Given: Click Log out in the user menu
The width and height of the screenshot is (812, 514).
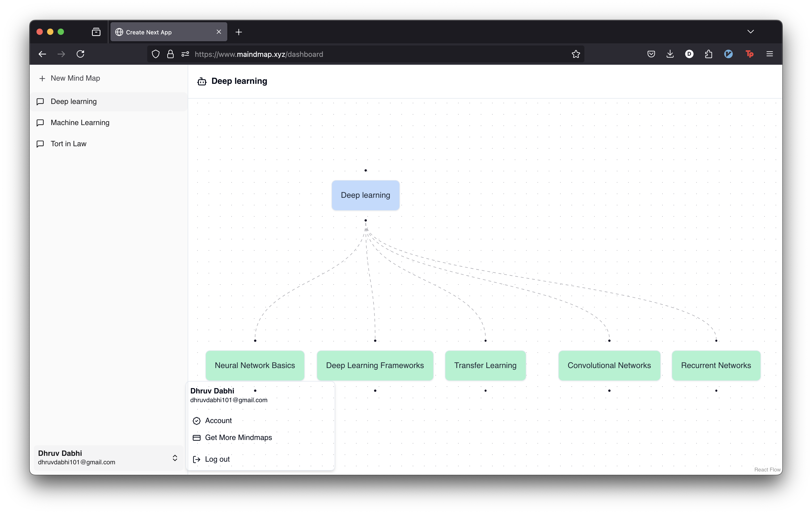Looking at the screenshot, I should pyautogui.click(x=260, y=459).
